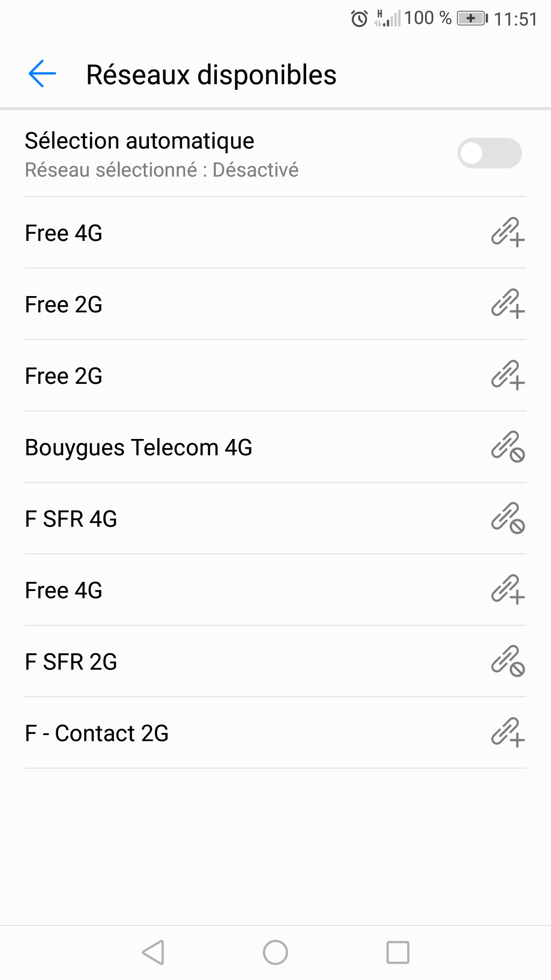Tap link-plus icon of Free 4G under F SFR 4G
The image size is (551, 980).
(508, 590)
